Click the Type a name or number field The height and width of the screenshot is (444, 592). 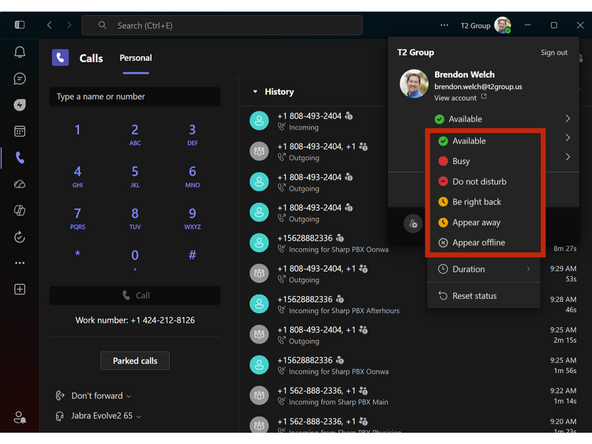pos(135,97)
